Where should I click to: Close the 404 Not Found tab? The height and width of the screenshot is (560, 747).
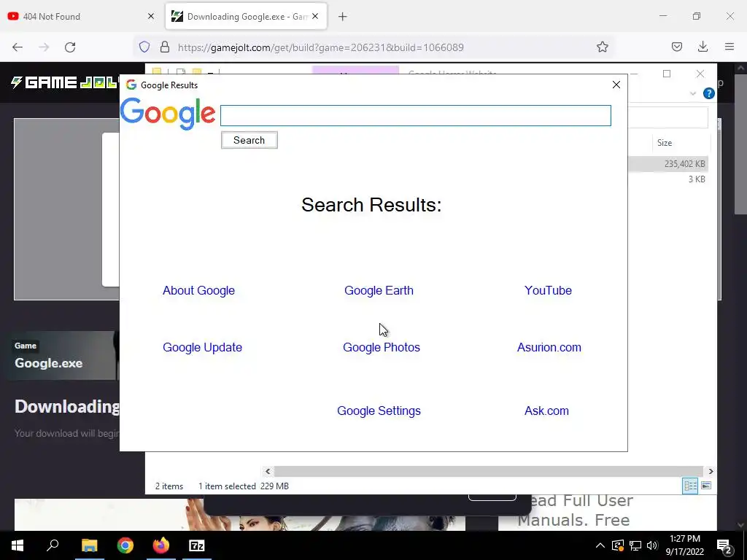(150, 17)
